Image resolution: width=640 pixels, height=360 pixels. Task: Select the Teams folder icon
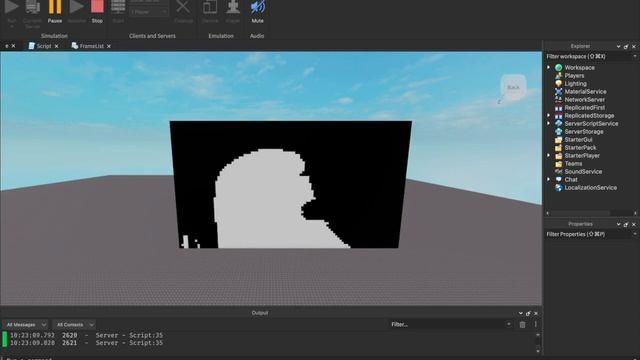pos(558,163)
